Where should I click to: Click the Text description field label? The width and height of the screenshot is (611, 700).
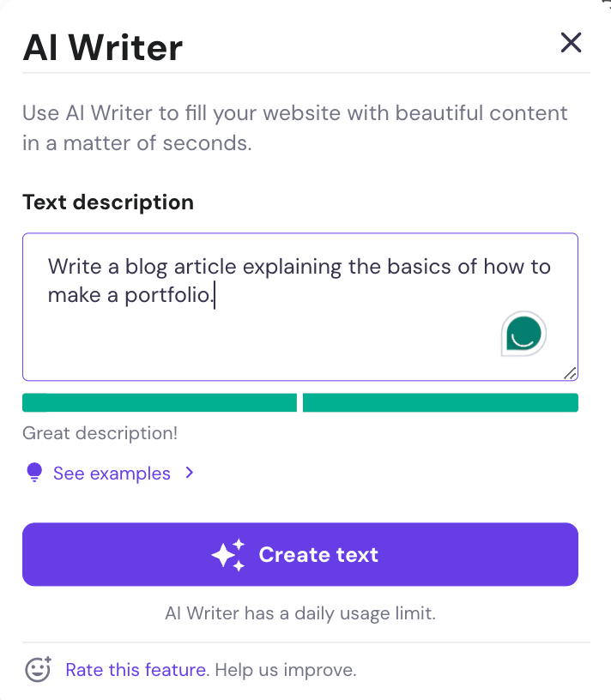(108, 202)
